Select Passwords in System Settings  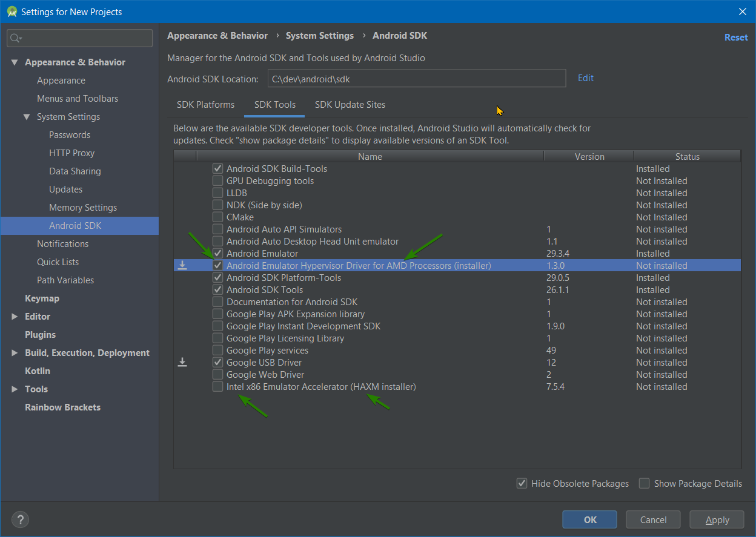pyautogui.click(x=70, y=135)
